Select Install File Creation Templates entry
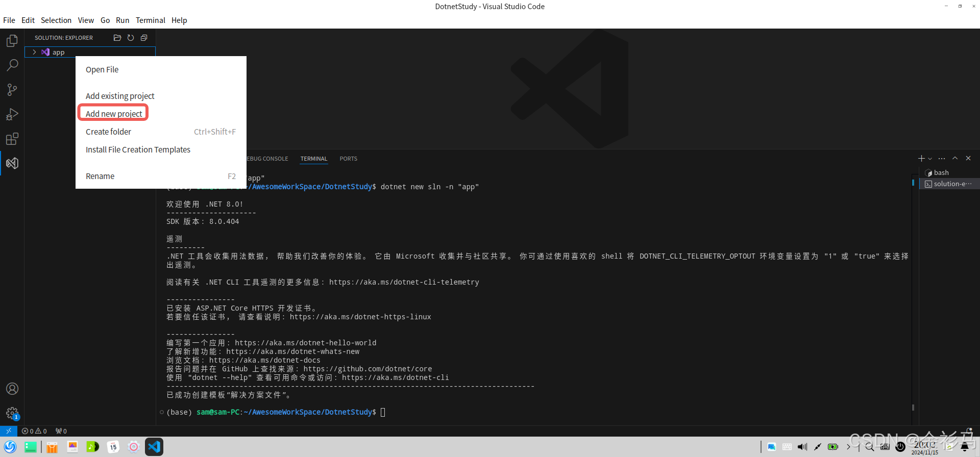This screenshot has width=980, height=457. pyautogui.click(x=161, y=149)
